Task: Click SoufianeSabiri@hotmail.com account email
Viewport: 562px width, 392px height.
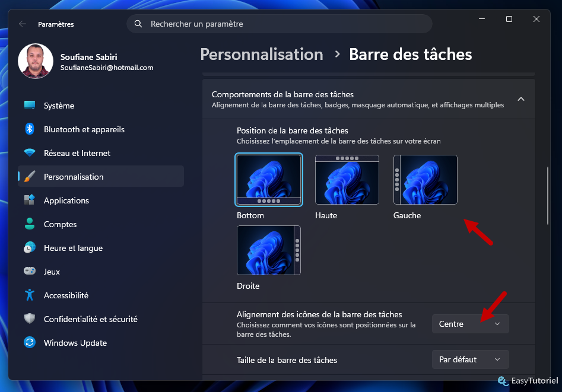Action: coord(107,68)
